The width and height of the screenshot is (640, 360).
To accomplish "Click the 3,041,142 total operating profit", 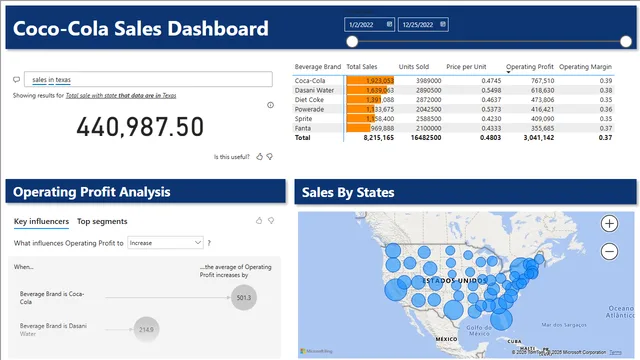I will tap(539, 138).
